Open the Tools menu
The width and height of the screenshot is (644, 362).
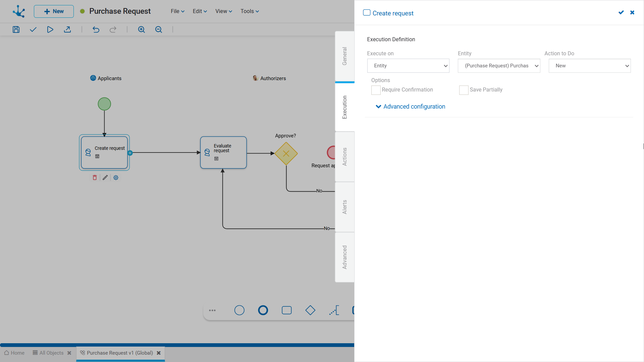point(250,11)
